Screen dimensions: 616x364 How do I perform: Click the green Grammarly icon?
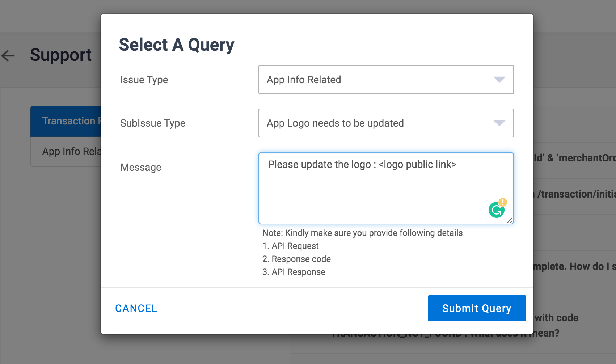[496, 210]
